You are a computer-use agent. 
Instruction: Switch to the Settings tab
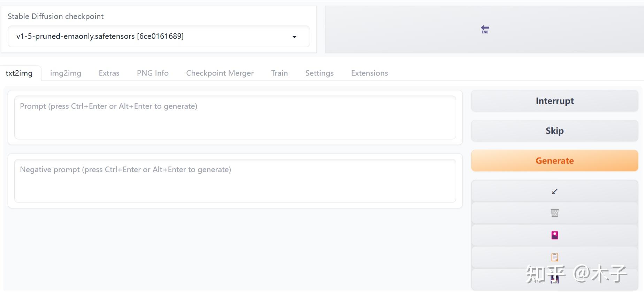pyautogui.click(x=320, y=73)
